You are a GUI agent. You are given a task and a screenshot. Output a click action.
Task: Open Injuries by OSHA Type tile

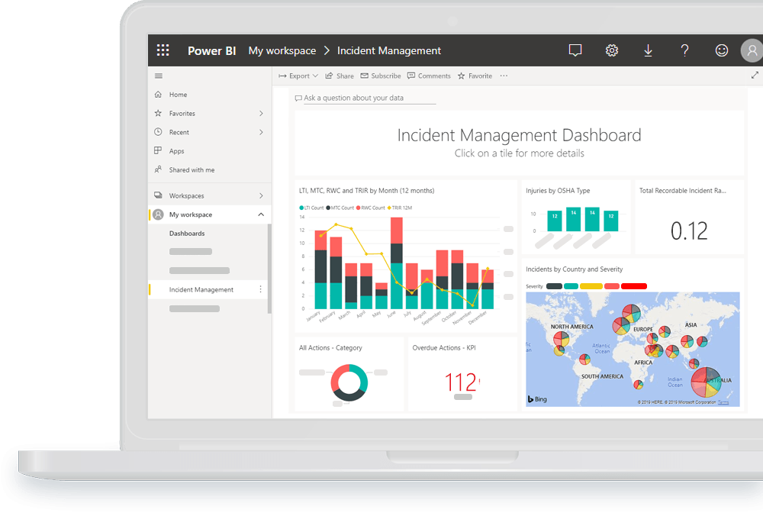click(575, 217)
